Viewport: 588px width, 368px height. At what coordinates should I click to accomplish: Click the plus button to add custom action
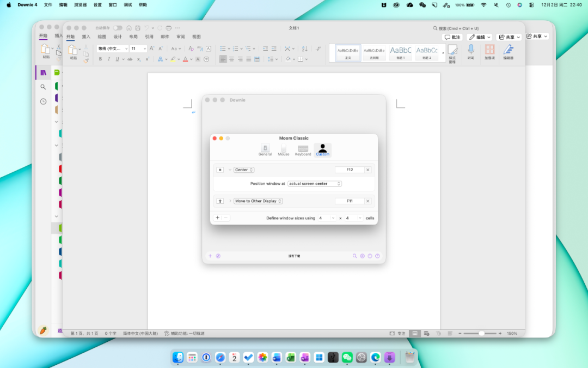217,218
